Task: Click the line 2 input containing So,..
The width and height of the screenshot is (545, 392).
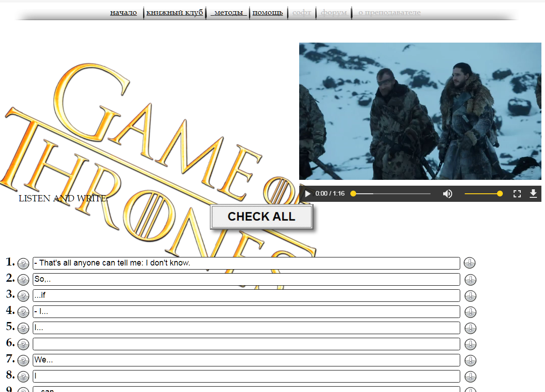Action: coord(246,279)
